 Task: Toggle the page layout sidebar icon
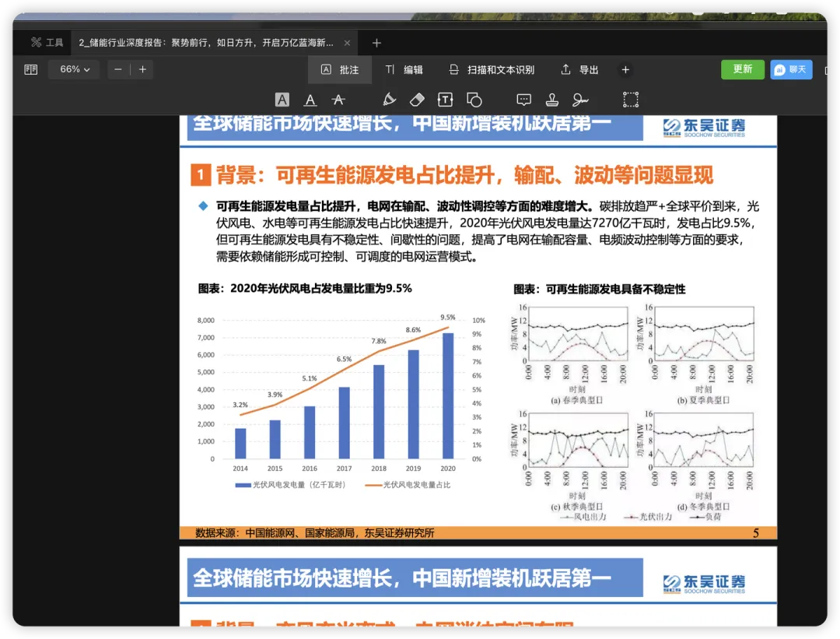point(31,70)
